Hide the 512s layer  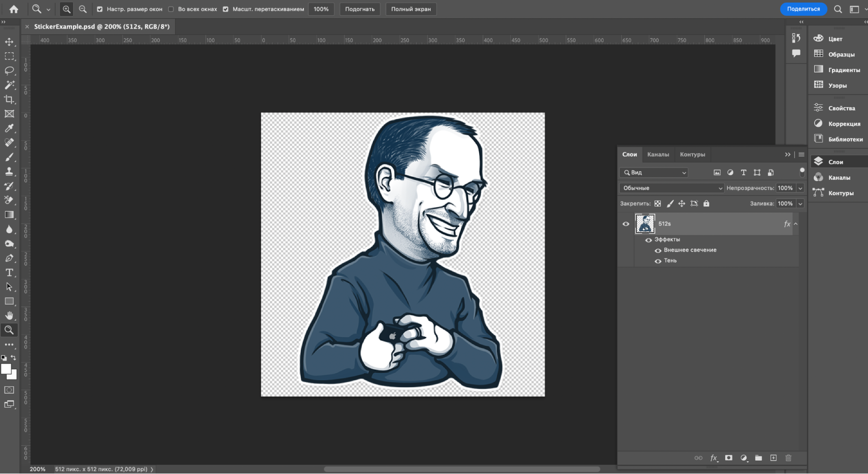[x=626, y=224]
